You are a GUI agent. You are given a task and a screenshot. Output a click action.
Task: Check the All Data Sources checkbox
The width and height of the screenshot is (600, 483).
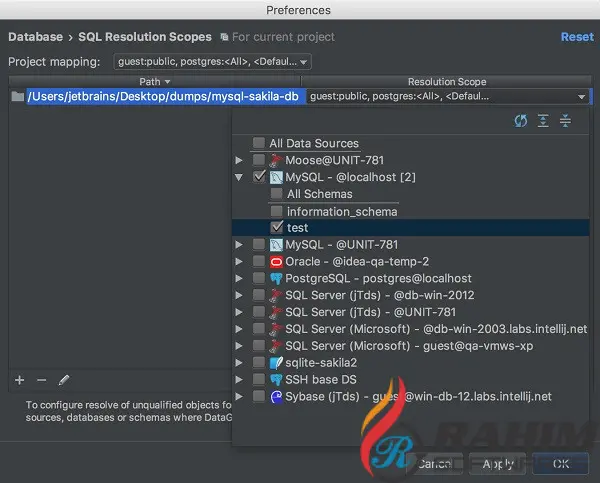click(259, 143)
